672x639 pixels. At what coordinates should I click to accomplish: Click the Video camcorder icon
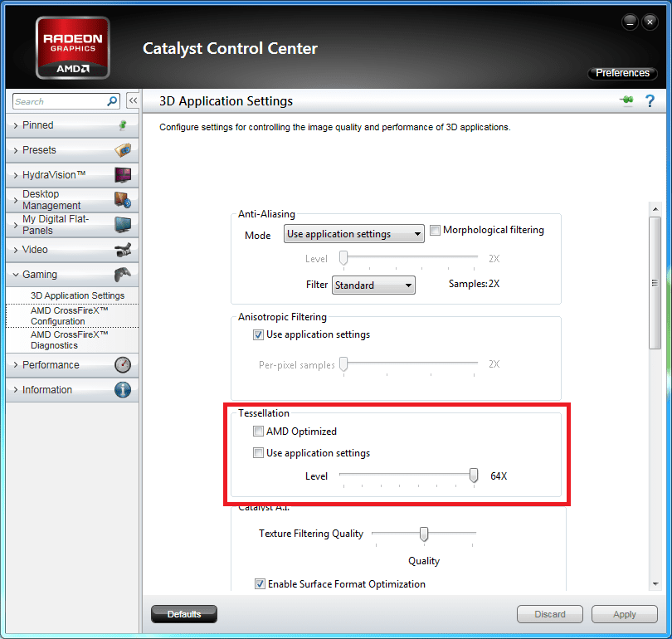(123, 250)
